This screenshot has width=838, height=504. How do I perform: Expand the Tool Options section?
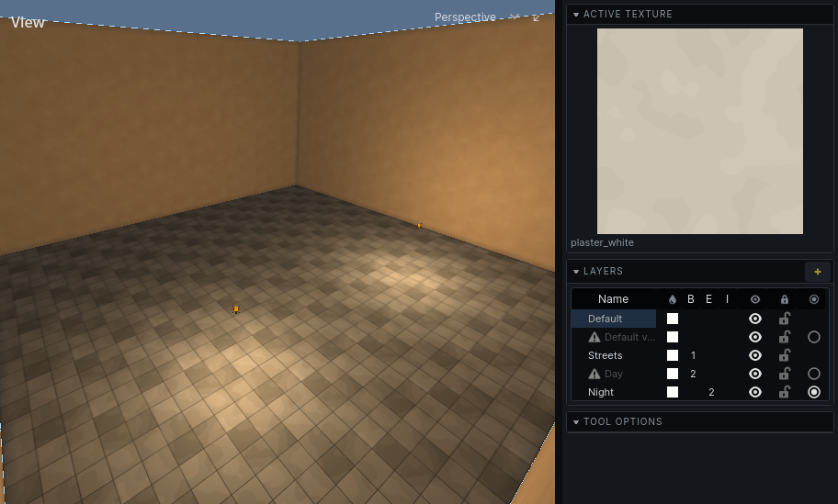click(x=576, y=421)
